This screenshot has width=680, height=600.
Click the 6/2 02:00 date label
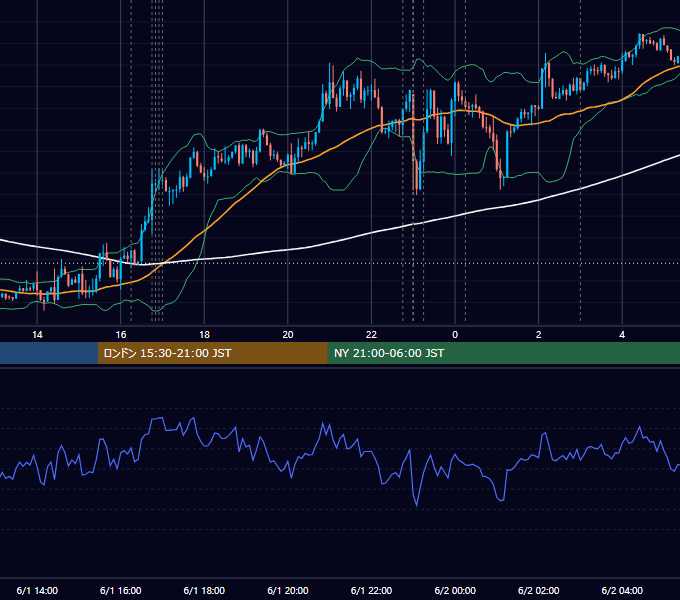point(538,590)
